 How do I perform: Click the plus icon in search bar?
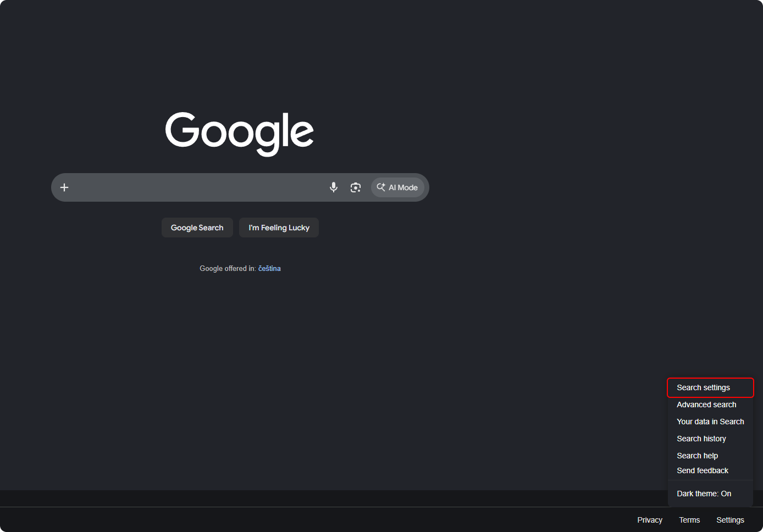(64, 187)
